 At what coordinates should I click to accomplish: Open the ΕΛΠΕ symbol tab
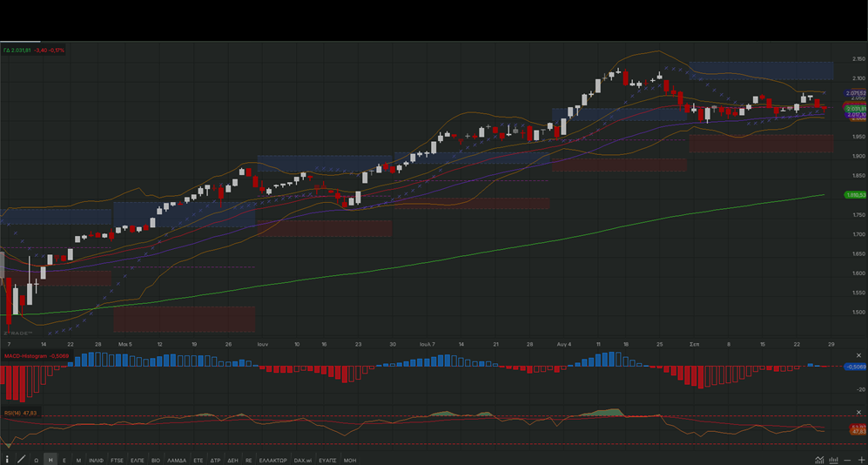click(x=138, y=460)
